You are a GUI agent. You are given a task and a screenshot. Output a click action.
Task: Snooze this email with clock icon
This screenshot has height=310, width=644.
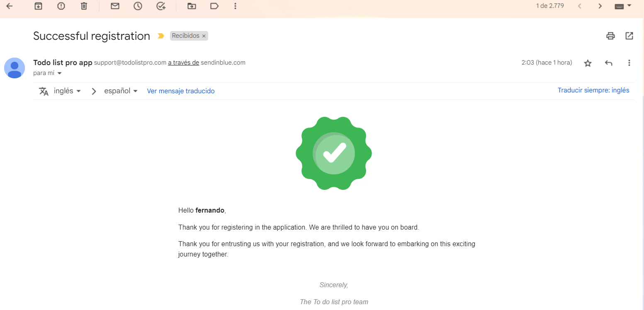[x=138, y=6]
